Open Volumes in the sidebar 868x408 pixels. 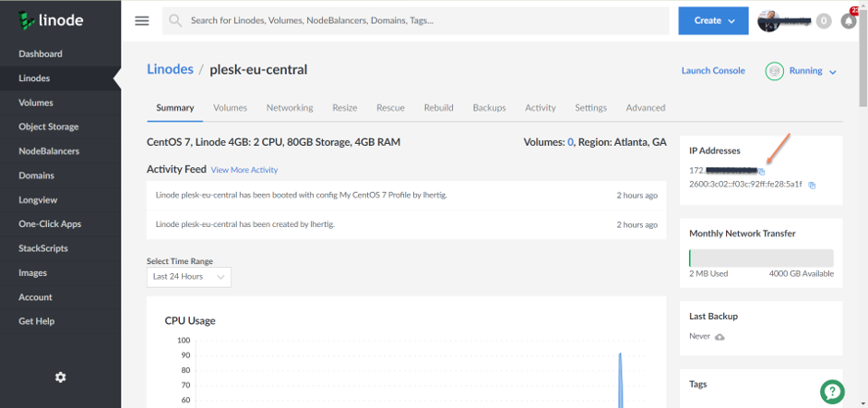tap(60, 102)
